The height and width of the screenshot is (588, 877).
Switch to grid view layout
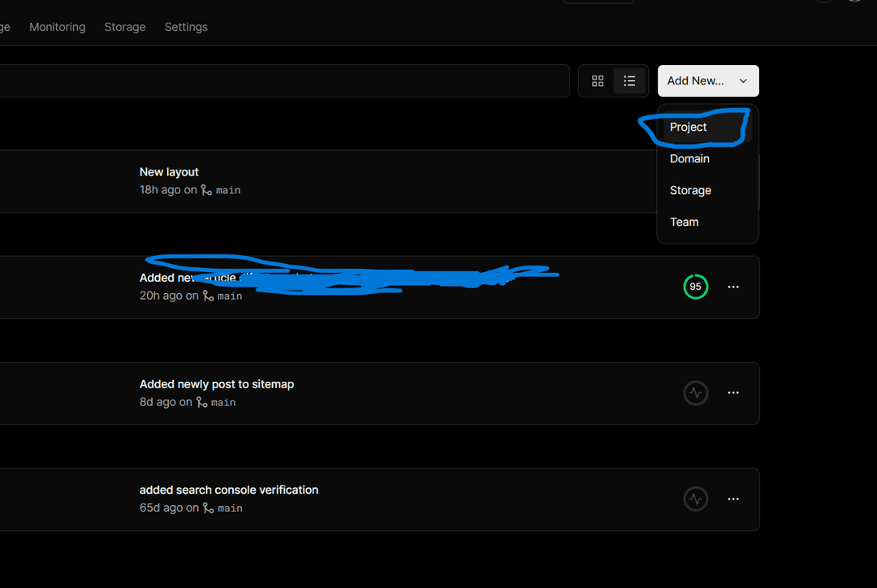(598, 81)
